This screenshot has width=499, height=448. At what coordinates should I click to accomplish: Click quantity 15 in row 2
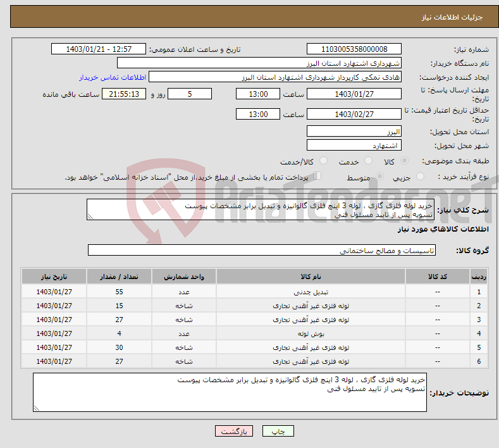[x=119, y=306]
